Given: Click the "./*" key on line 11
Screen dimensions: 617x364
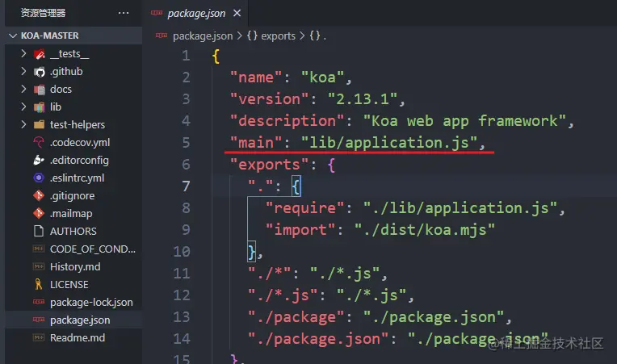Looking at the screenshot, I should 269,273.
